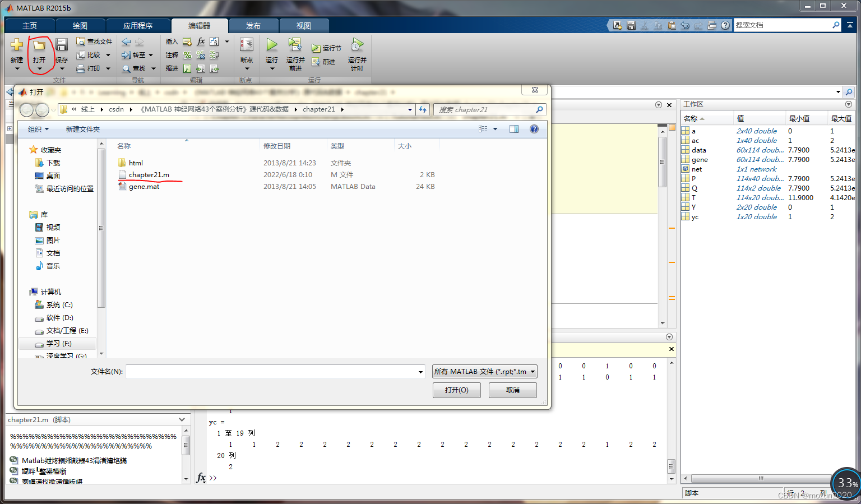Screen dimensions: 861x504
Task: Click the insert function fx icon
Action: point(201,41)
